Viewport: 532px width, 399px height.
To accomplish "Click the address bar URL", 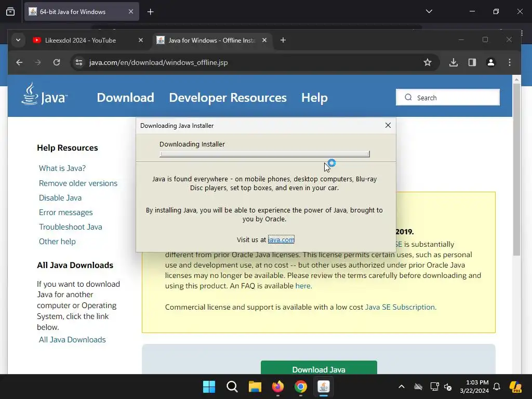I will click(158, 62).
